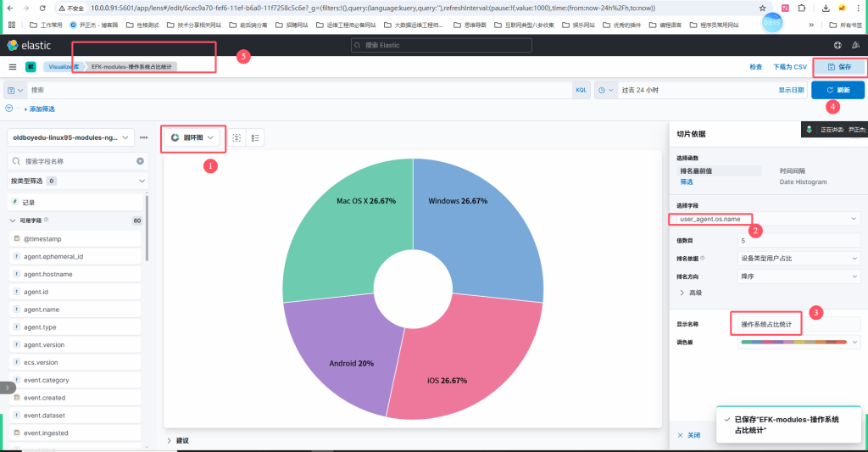Click the 显示名称 text field
The width and height of the screenshot is (868, 452).
click(795, 324)
